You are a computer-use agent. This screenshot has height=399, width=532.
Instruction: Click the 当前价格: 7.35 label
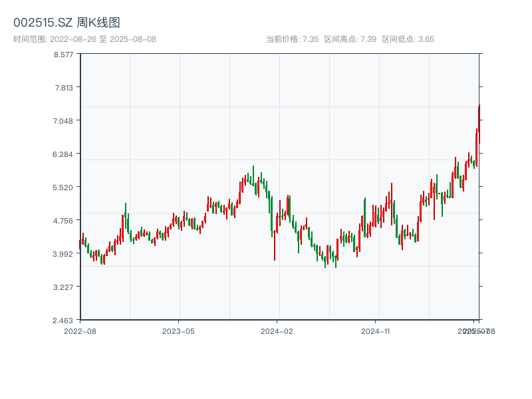[x=292, y=39]
